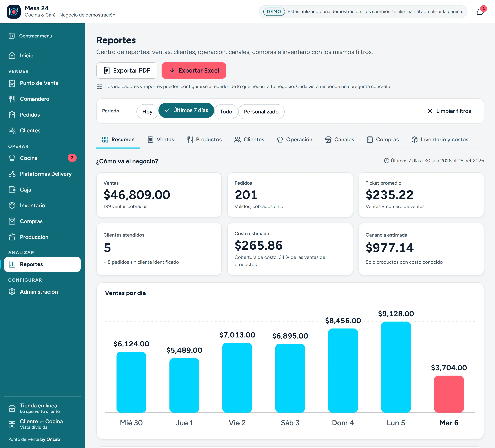The image size is (495, 448).
Task: Switch to the Canales tab
Action: [339, 140]
